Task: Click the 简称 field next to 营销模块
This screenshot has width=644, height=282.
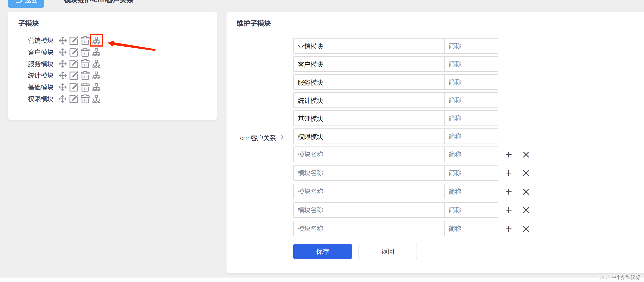Action: (471, 46)
